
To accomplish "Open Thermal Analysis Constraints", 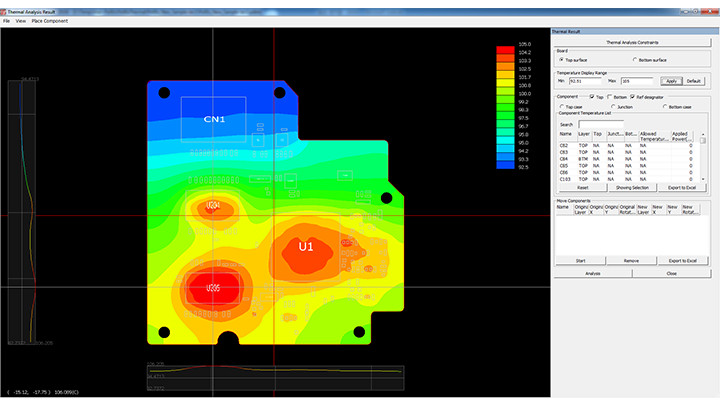I will click(x=633, y=42).
